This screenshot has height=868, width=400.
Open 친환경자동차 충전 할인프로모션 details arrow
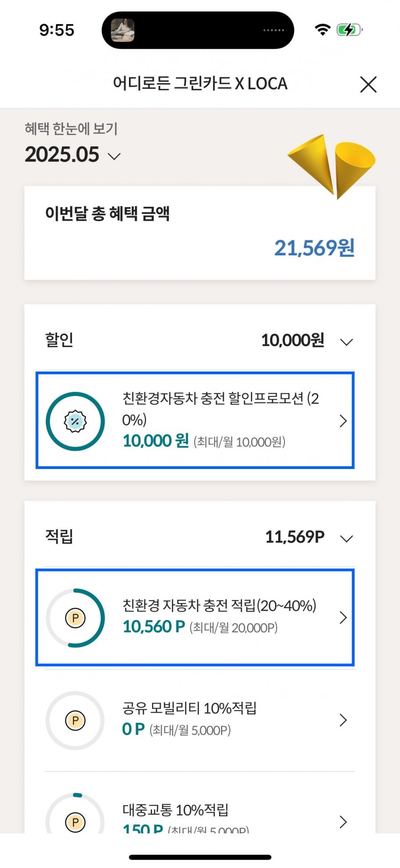click(343, 421)
